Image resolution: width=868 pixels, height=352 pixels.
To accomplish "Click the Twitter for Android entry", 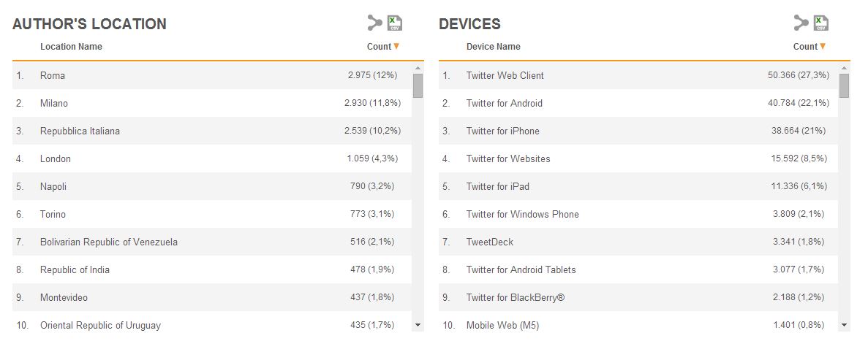I will [505, 103].
